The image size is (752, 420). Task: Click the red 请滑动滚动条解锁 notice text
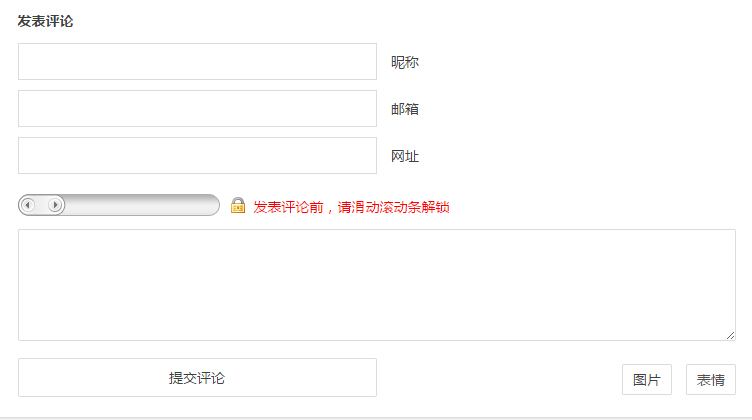coord(393,207)
